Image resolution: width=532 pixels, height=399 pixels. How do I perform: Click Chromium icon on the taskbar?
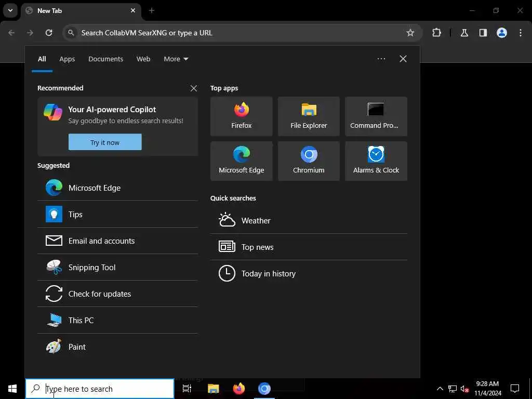tap(264, 389)
